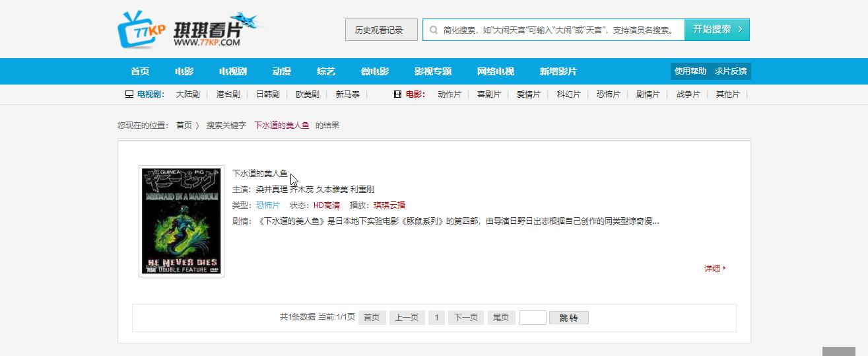Viewport: 868px width, 356px height.
Task: Click the film strip icon beside 电影
Action: click(397, 94)
